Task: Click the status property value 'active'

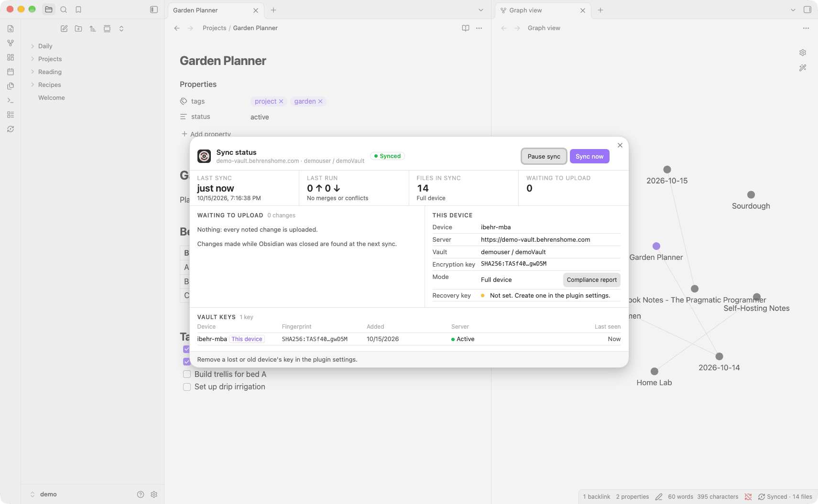Action: (x=260, y=117)
